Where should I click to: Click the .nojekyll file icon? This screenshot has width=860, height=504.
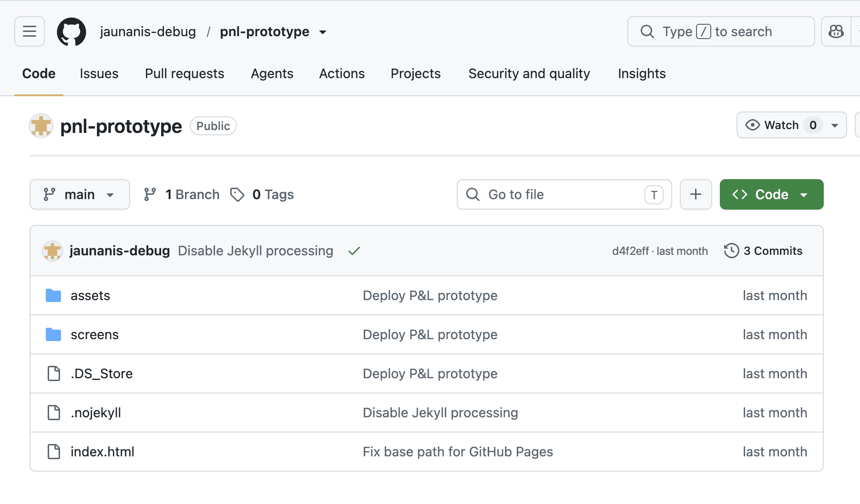click(54, 413)
